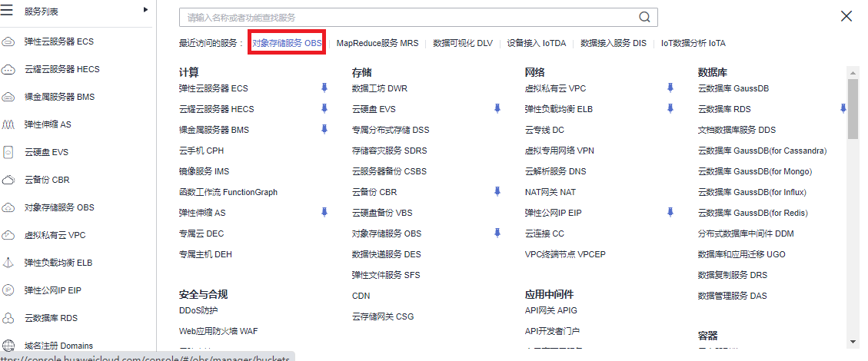Open 函数工作流 FunctionGraph service
Viewport: 868px width, 361px height.
tap(228, 192)
